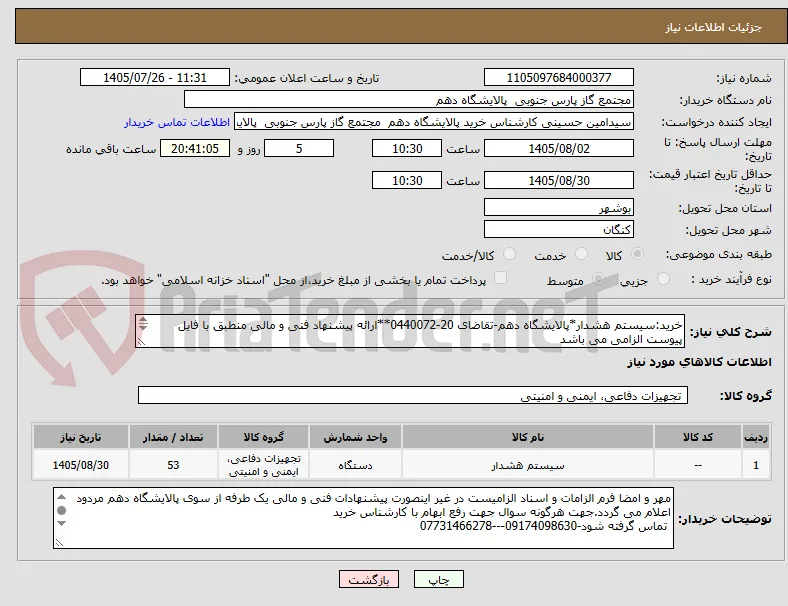The image size is (788, 606).
Task: Click the quantity cell showing 53
Action: (x=173, y=465)
